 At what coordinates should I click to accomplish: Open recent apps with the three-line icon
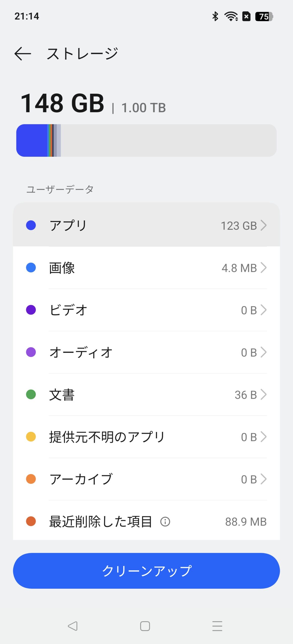click(x=217, y=626)
